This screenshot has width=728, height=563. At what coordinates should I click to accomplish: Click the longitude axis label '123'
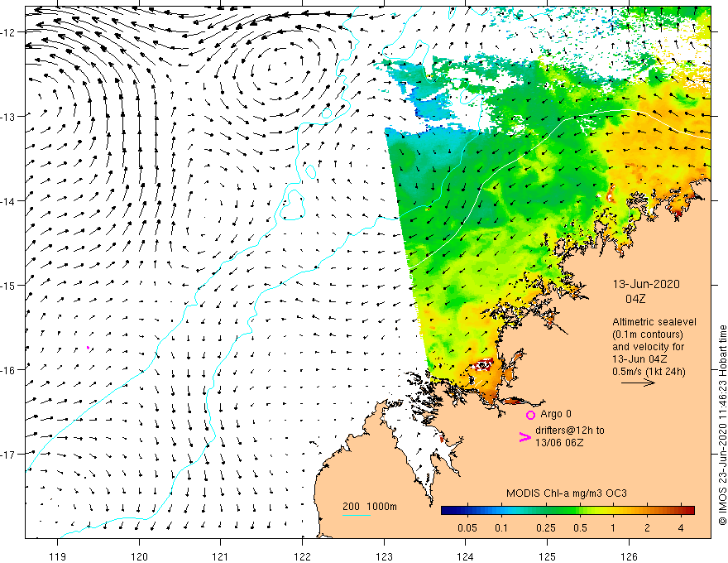click(384, 556)
